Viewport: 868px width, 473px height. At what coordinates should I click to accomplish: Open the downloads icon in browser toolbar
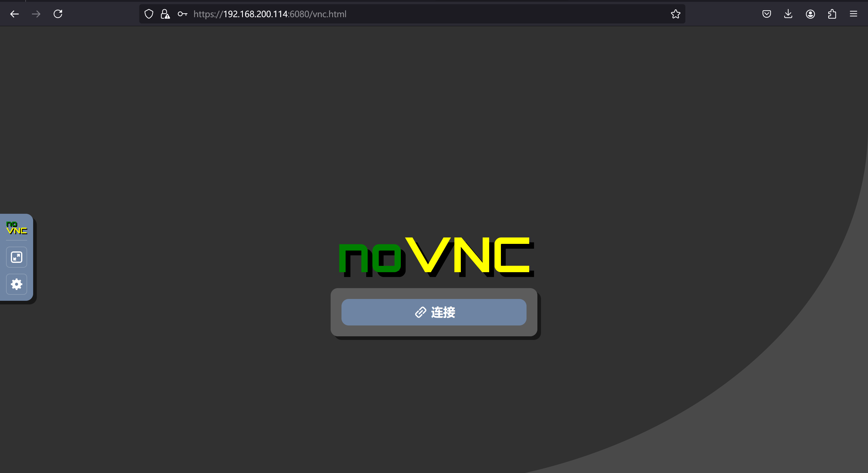point(788,14)
